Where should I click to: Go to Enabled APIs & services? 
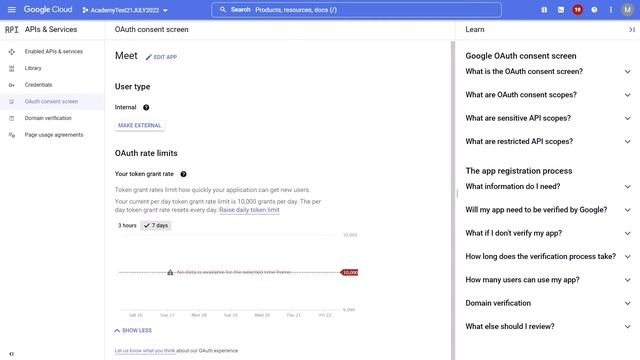point(53,51)
